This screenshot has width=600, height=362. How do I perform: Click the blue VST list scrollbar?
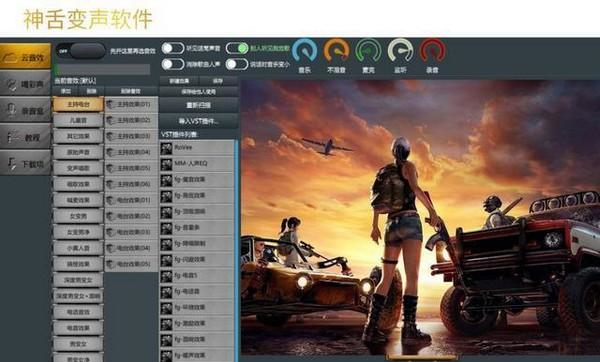(236, 251)
